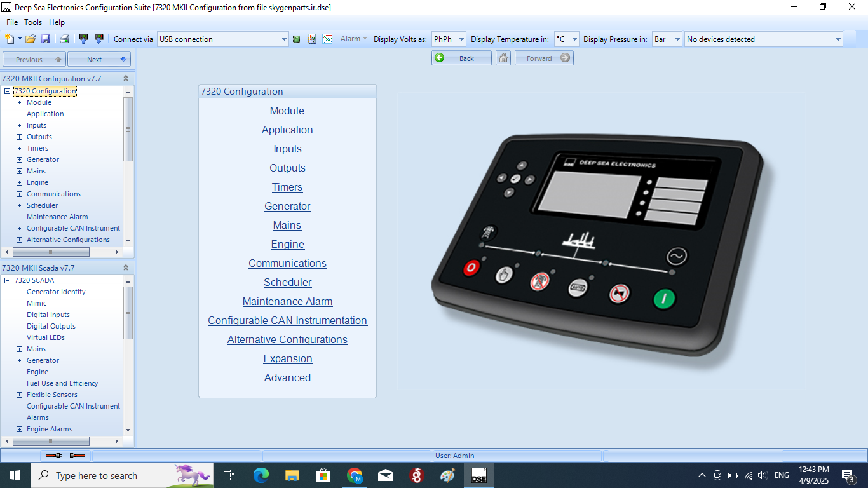Open the arrow beside the New file icon

pyautogui.click(x=20, y=39)
